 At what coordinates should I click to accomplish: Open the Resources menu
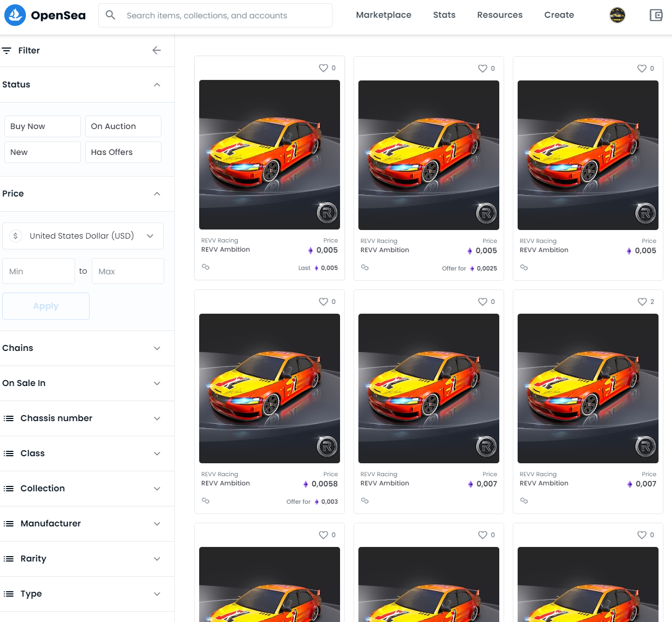click(x=500, y=15)
